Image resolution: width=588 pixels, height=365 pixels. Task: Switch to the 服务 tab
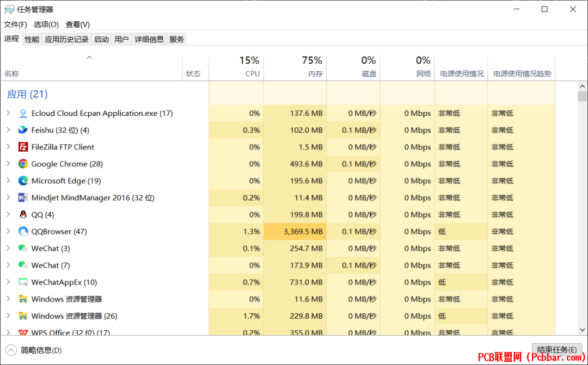click(176, 39)
